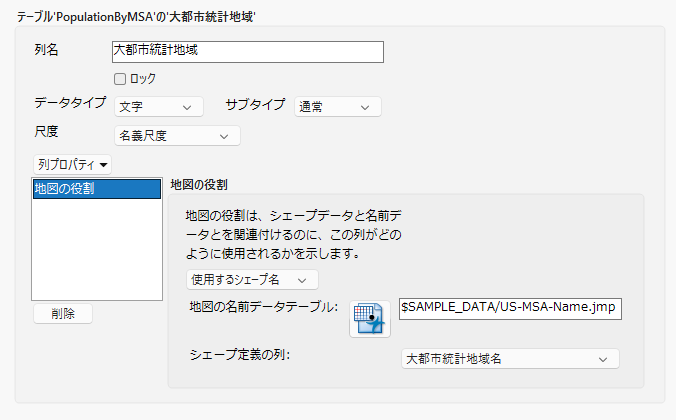Select 地図の役割 in the property list
Screen dimensions: 676x420
coord(97,189)
